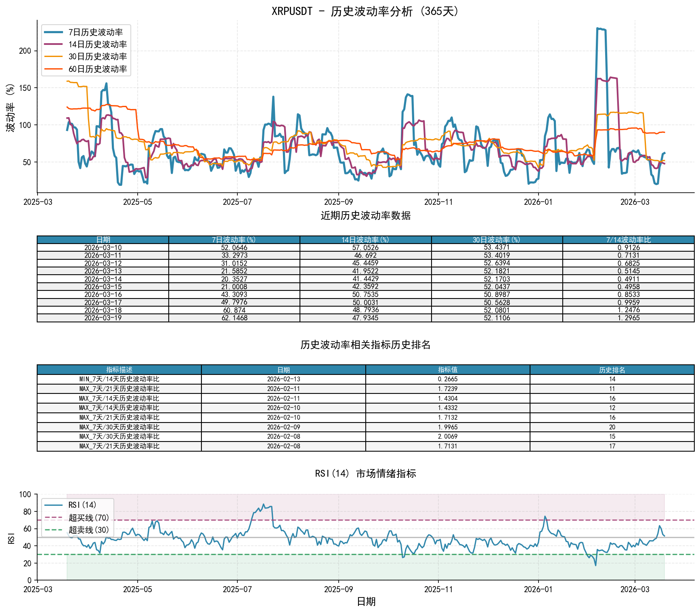700x612 pixels.
Task: Click the 超卖线(30) legend entry
Action: (x=88, y=530)
